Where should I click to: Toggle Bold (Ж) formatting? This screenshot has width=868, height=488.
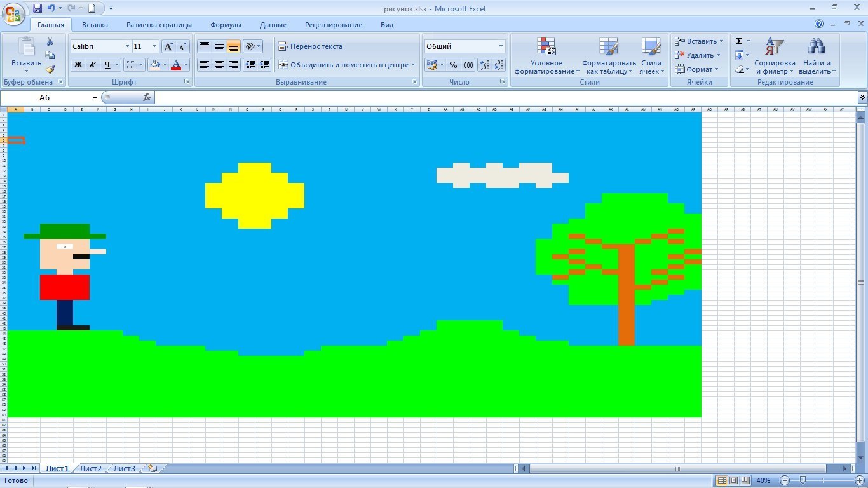click(78, 65)
